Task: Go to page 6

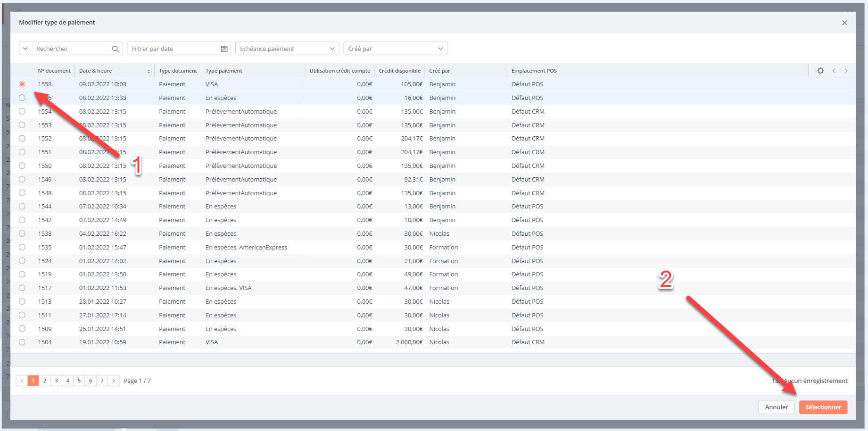Action: (x=91, y=381)
